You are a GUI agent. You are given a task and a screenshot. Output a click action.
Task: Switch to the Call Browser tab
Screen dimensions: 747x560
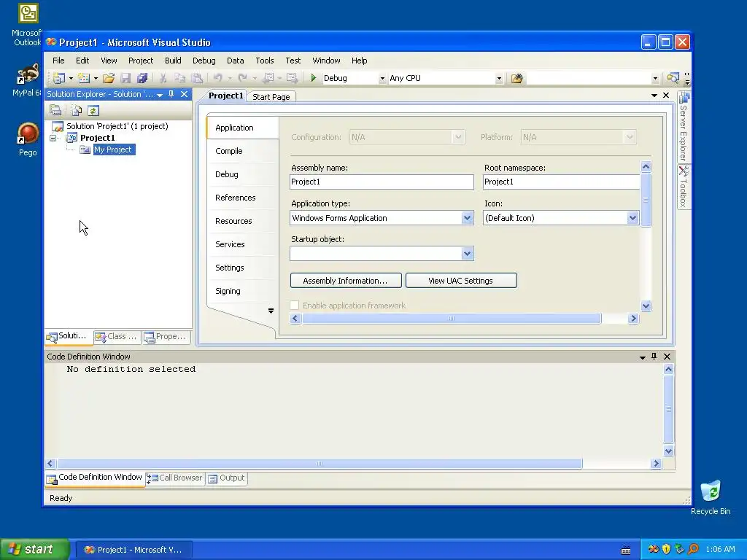175,478
